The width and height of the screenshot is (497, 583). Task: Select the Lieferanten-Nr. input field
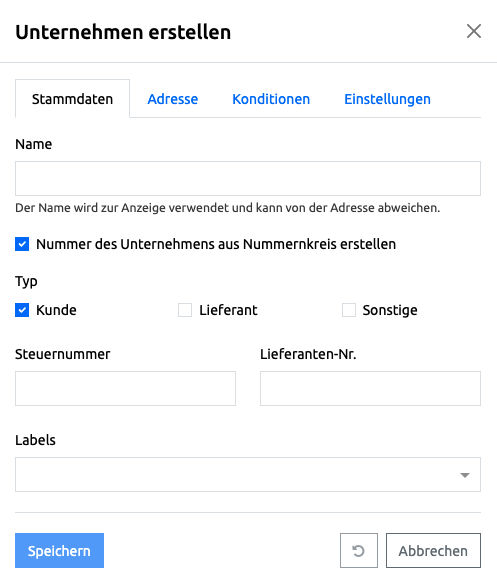(x=370, y=388)
